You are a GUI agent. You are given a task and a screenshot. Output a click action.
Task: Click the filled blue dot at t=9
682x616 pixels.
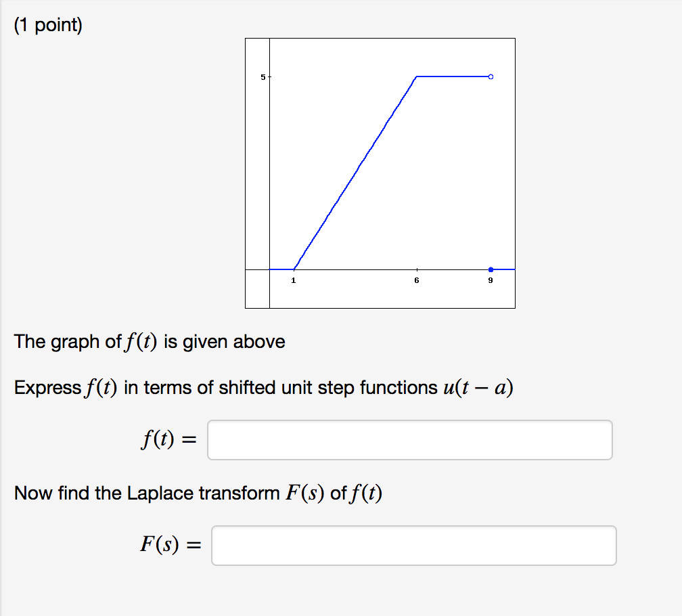491,269
